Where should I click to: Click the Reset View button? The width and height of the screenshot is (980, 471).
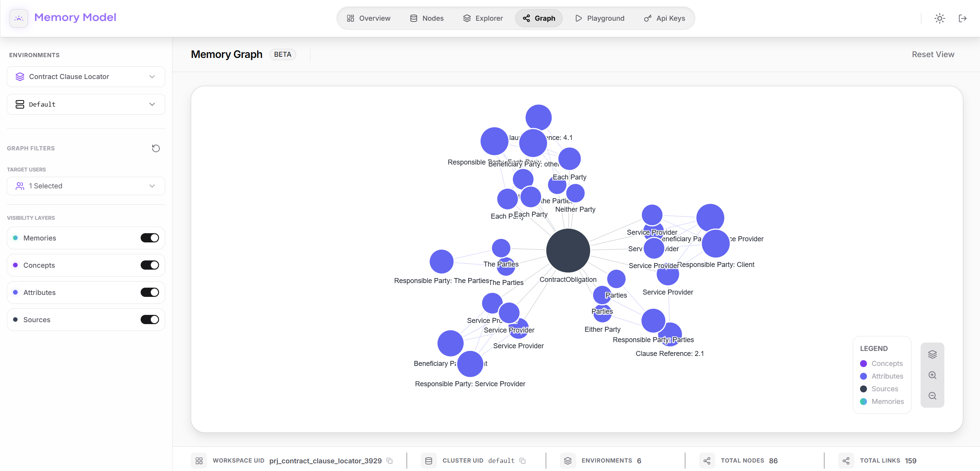932,54
